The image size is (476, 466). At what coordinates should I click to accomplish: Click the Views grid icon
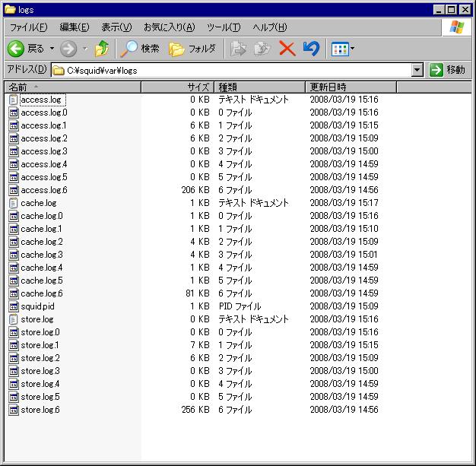point(340,49)
